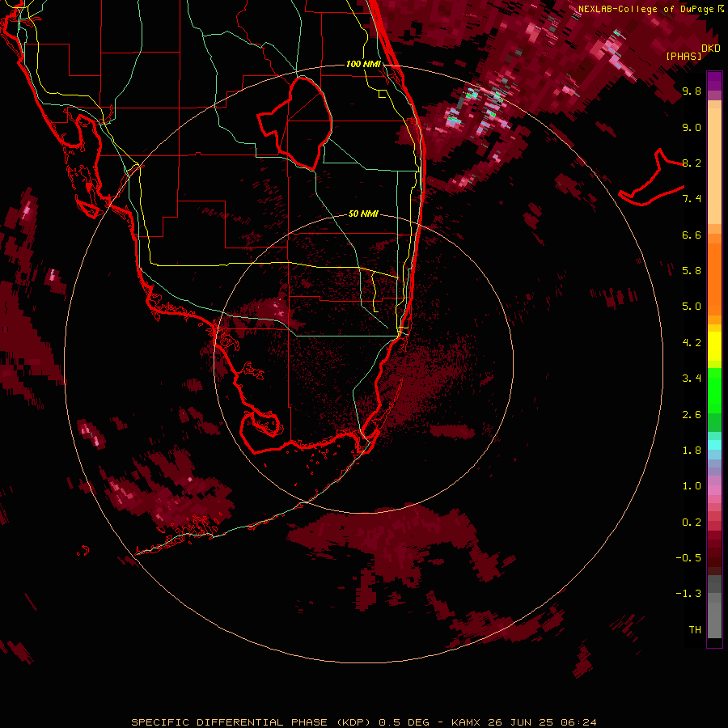Click the 1.0 scale value
The height and width of the screenshot is (728, 728).
[692, 486]
